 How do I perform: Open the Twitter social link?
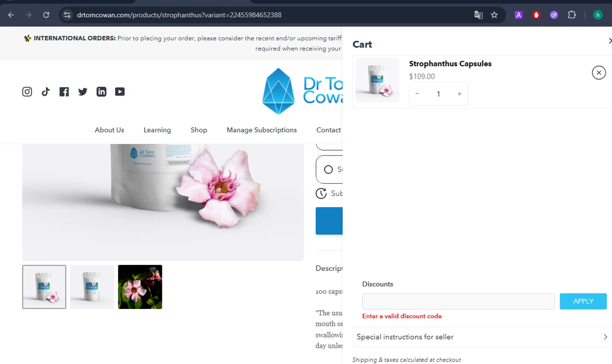click(x=83, y=92)
